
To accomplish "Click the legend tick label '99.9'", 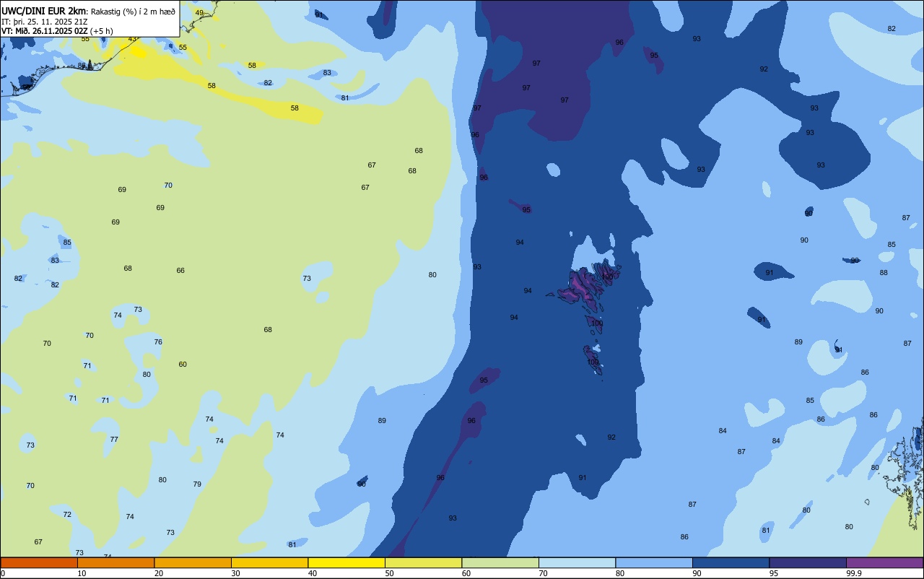I will 854,573.
